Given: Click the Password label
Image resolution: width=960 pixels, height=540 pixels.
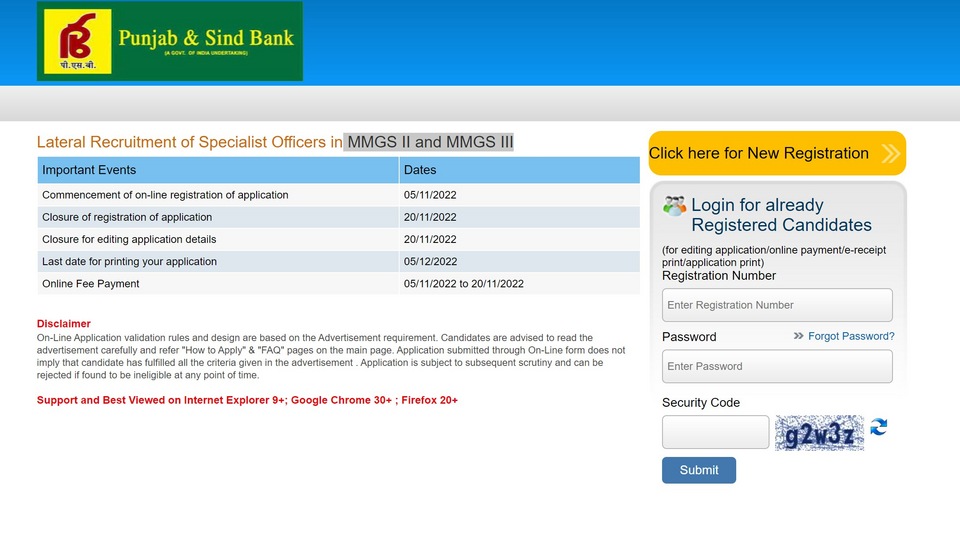Looking at the screenshot, I should 689,337.
